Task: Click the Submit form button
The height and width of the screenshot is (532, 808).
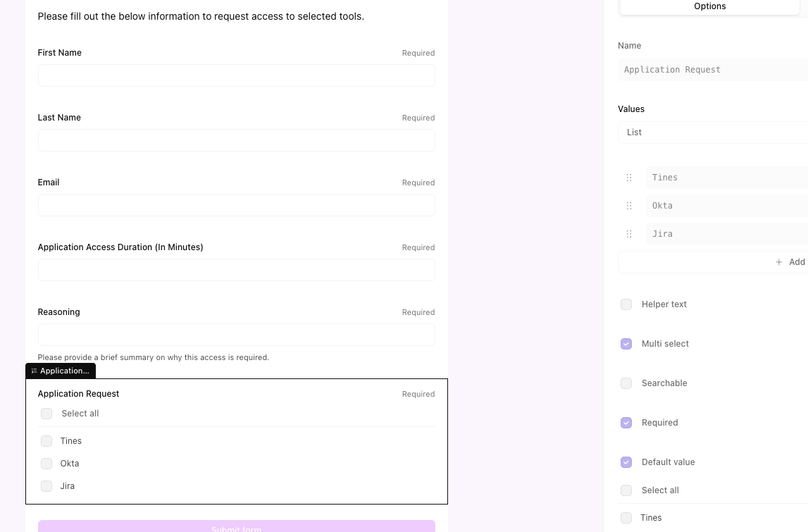Action: coord(236,528)
